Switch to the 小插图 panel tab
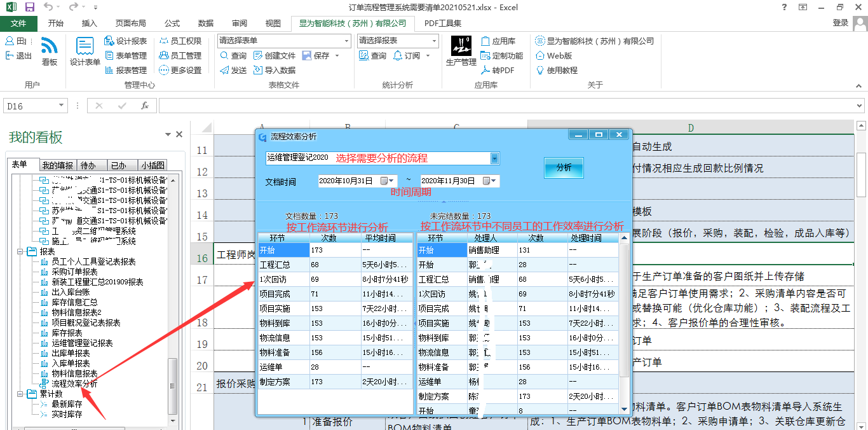This screenshot has width=868, height=430. (153, 165)
